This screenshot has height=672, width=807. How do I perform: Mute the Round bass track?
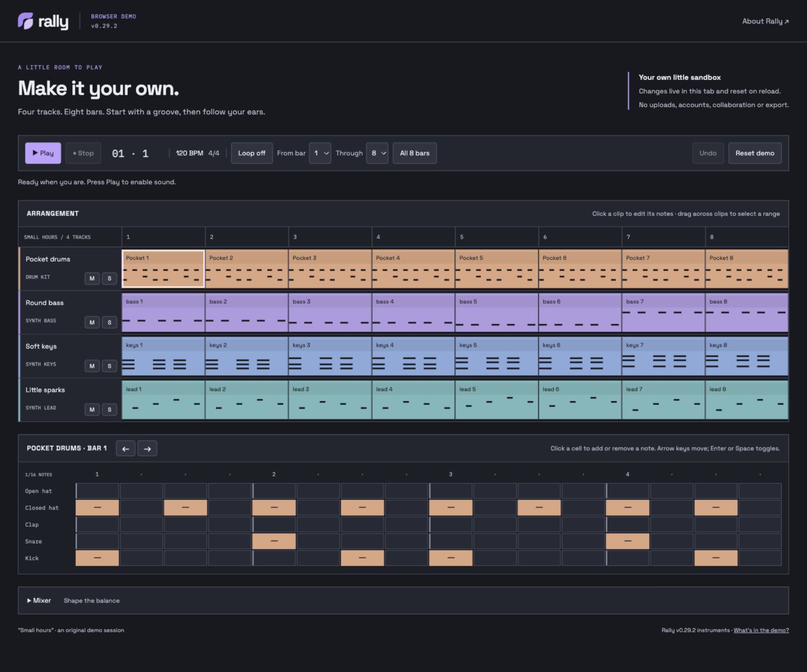tap(92, 322)
